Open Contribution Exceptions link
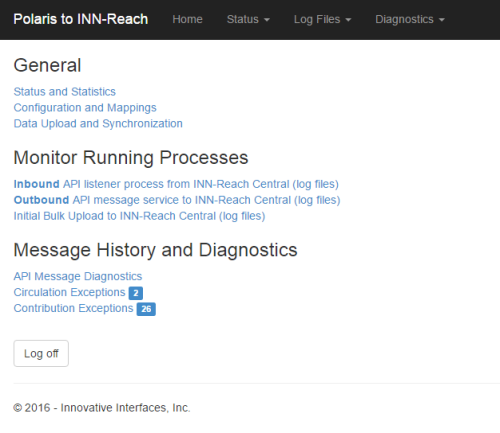 [x=73, y=308]
